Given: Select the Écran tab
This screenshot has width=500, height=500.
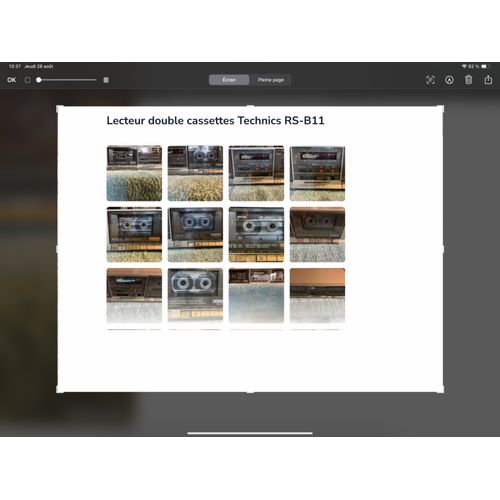Looking at the screenshot, I should tap(229, 80).
